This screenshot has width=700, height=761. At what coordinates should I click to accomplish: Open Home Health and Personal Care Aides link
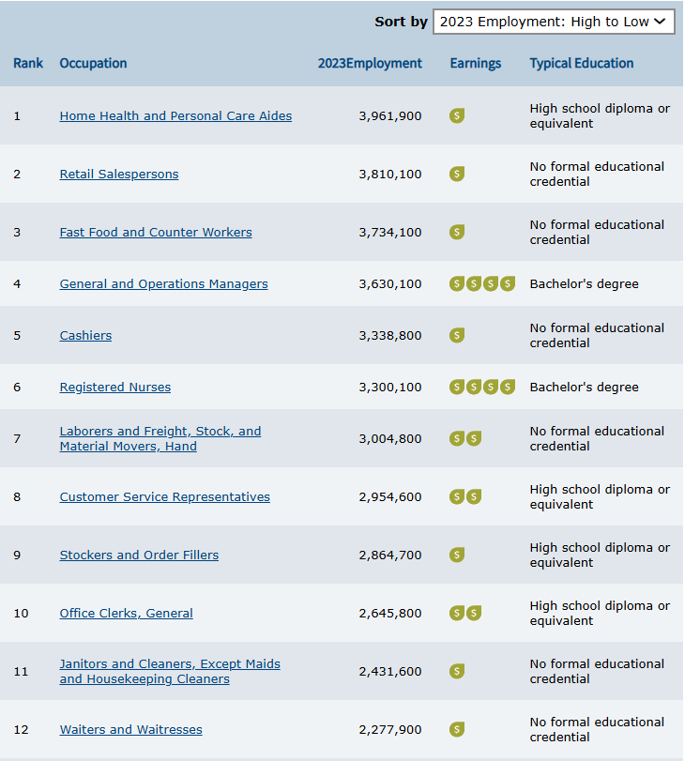tap(175, 116)
